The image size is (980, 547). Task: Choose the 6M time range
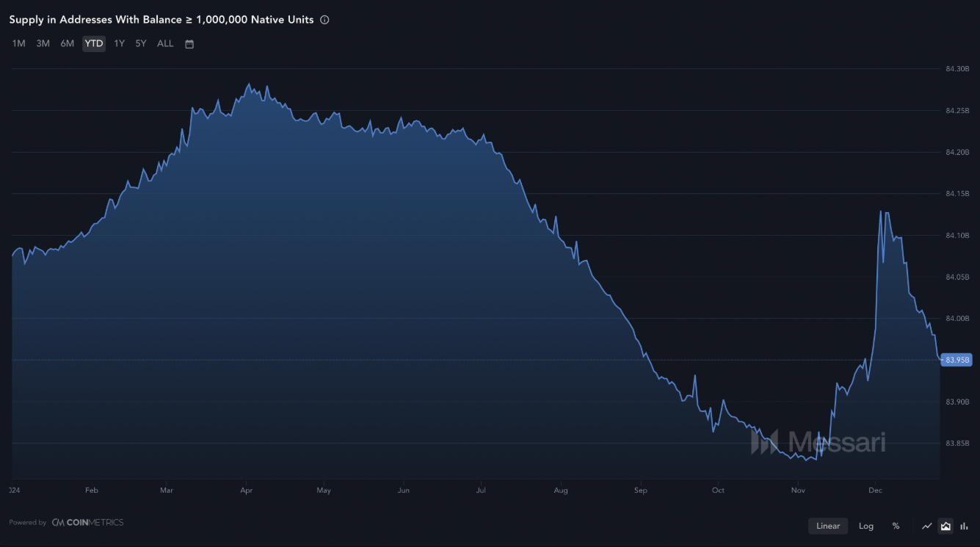coord(68,43)
